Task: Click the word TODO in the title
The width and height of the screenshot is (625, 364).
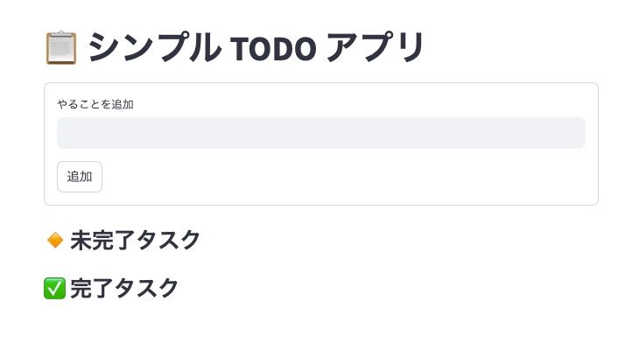Action: click(x=273, y=48)
